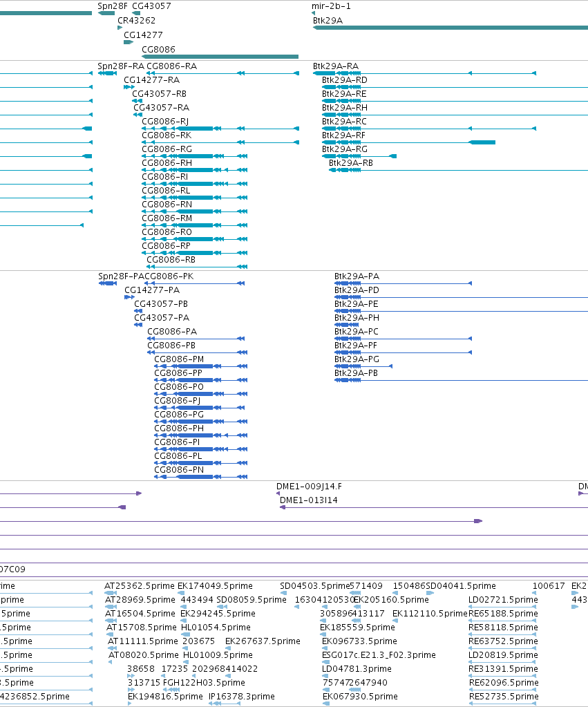Select the Btk29A-PB protein label
Viewport: 588px width, 707px height.
point(356,373)
